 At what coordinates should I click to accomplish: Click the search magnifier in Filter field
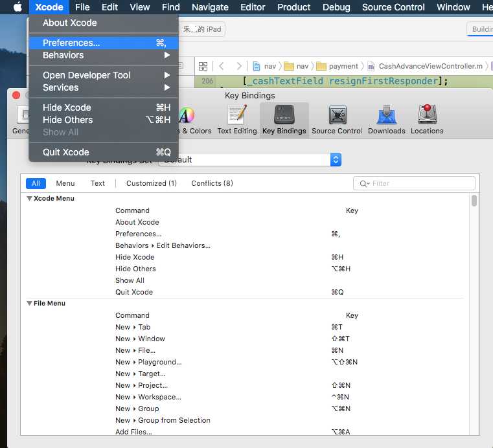point(364,183)
